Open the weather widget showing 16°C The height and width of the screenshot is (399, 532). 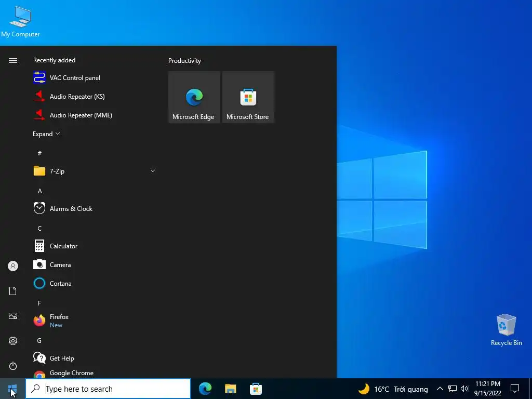[x=393, y=389]
